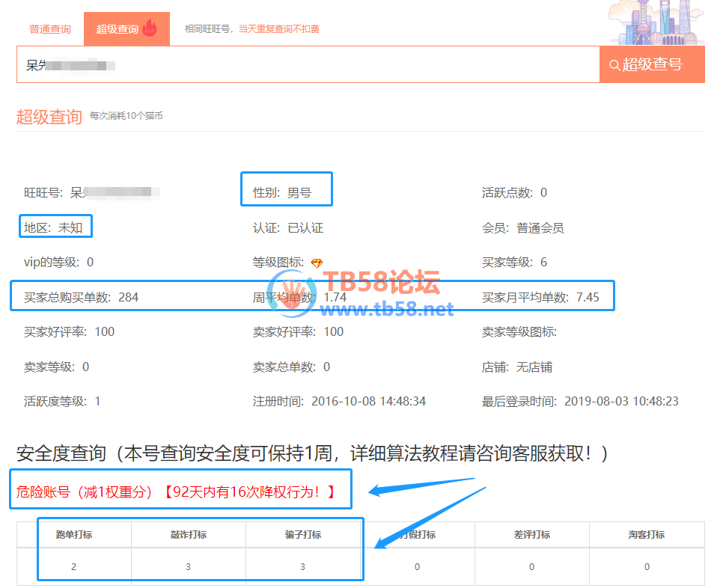
Task: Click the HOT flame icon on 超级查询
Action: point(149,28)
